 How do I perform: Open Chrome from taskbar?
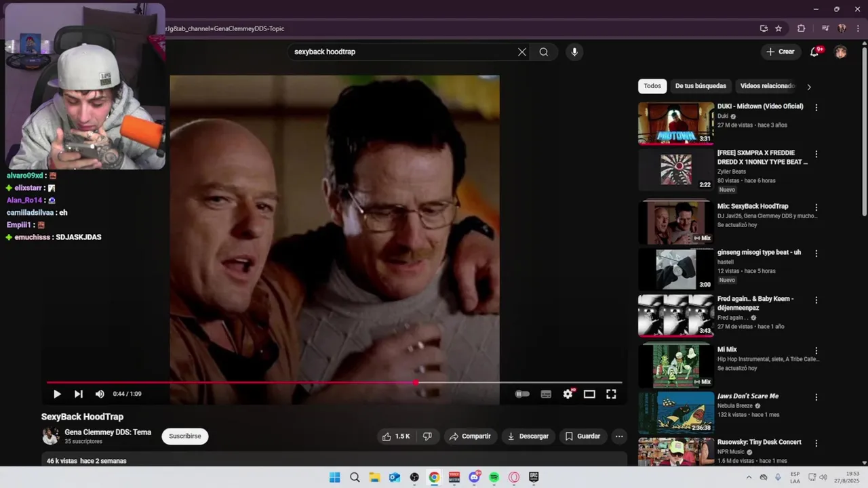pos(434,477)
